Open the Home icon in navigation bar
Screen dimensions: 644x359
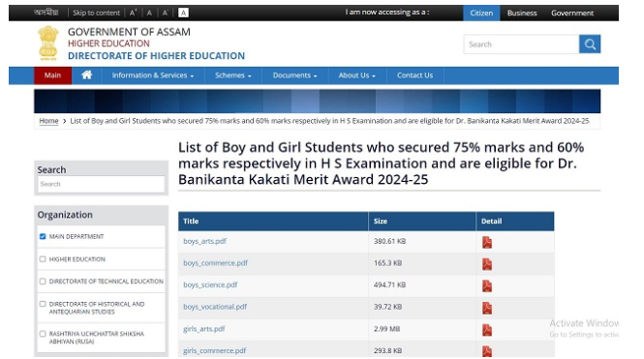coord(86,75)
